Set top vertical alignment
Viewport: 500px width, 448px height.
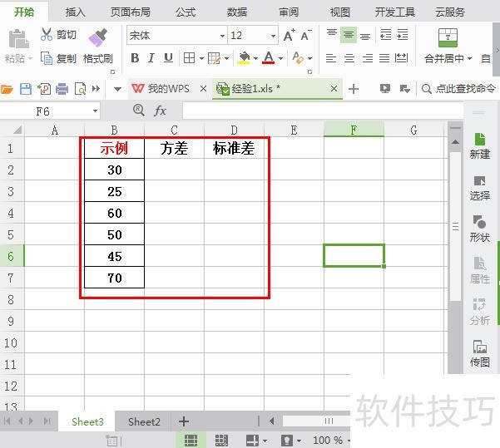(332, 32)
